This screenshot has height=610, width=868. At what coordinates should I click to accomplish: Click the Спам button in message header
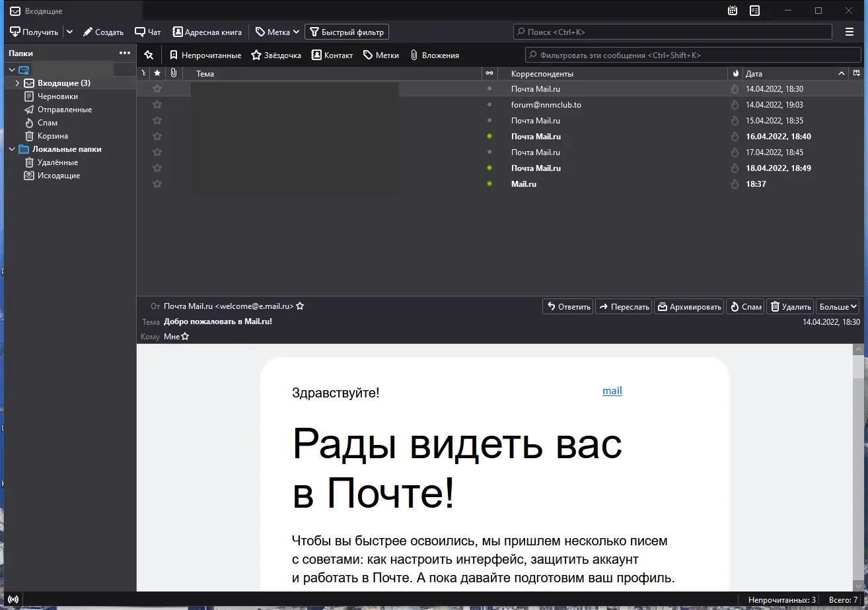click(x=745, y=306)
